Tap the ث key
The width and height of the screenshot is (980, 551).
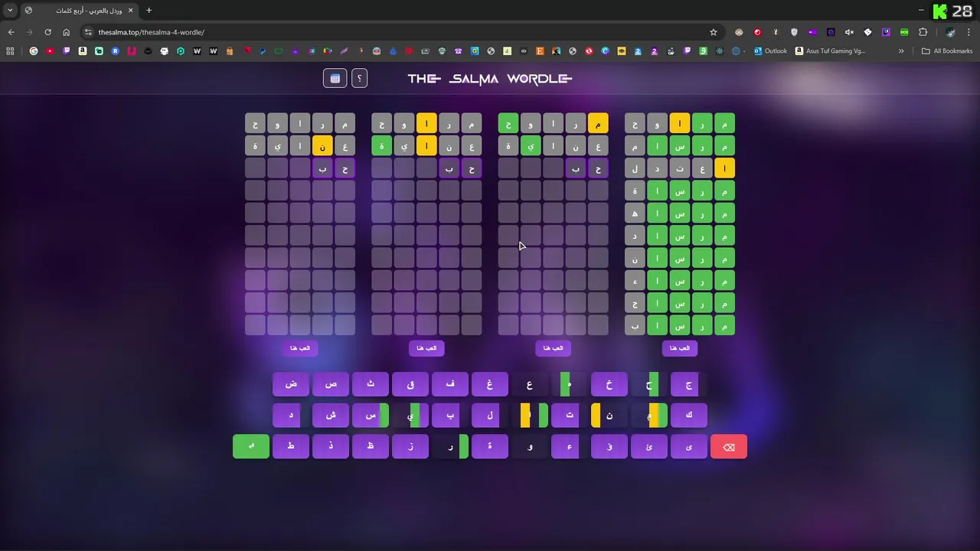point(371,384)
